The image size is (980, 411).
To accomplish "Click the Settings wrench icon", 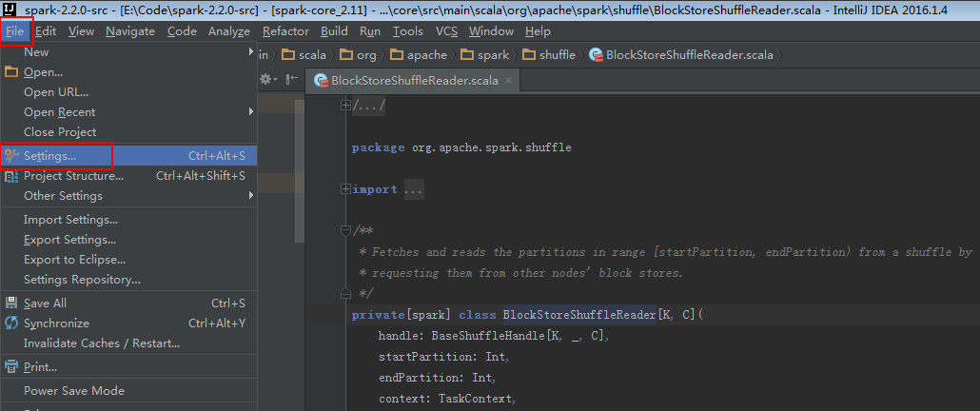I will click(11, 155).
